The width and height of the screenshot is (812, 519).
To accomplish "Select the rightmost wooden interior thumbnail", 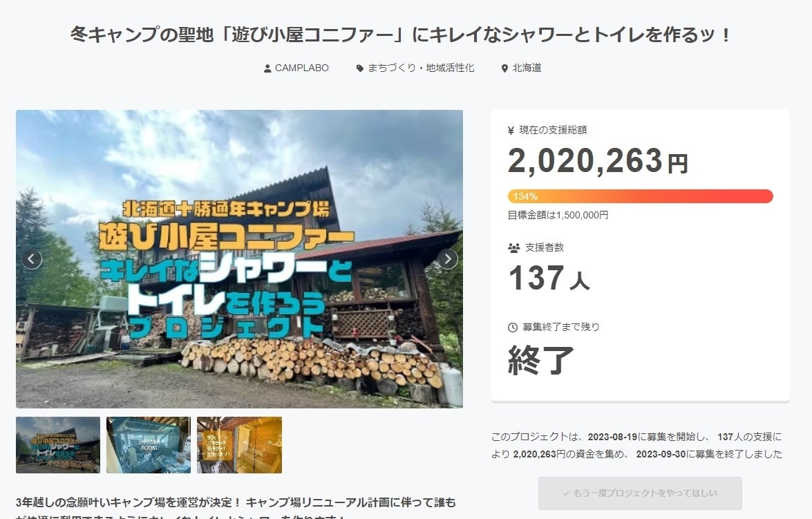I will [x=239, y=446].
